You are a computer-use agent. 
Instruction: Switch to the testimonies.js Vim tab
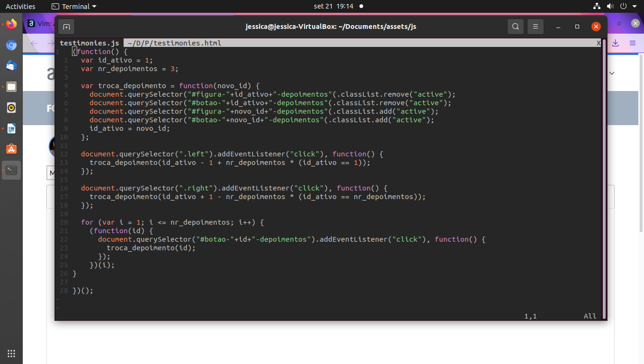(x=89, y=43)
